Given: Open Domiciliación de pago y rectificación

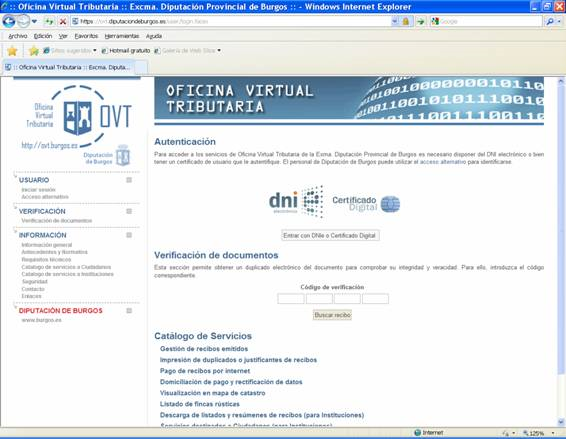Looking at the screenshot, I should pyautogui.click(x=231, y=382).
